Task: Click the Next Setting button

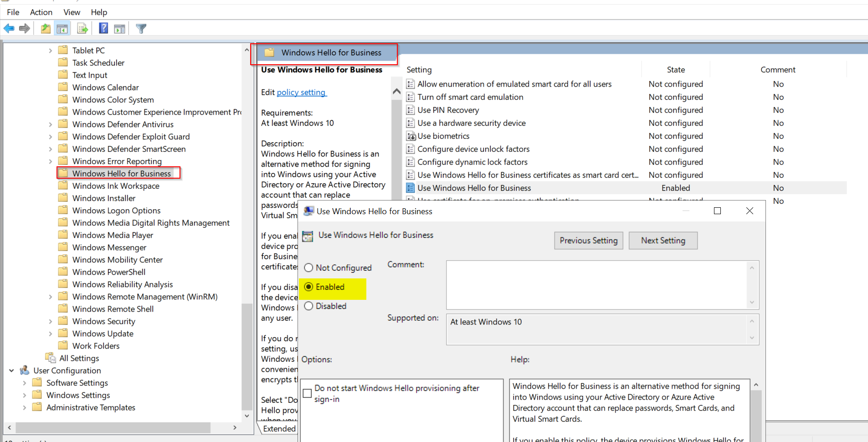Action: [663, 241]
